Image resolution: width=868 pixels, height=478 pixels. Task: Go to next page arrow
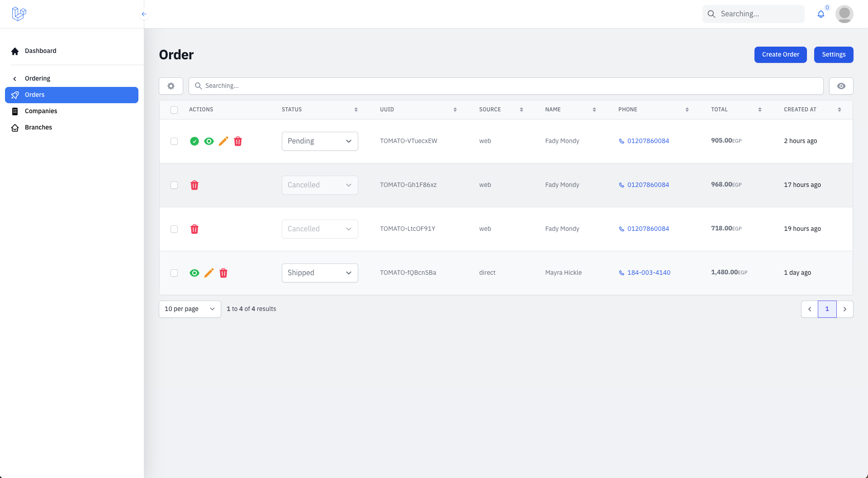[845, 309]
